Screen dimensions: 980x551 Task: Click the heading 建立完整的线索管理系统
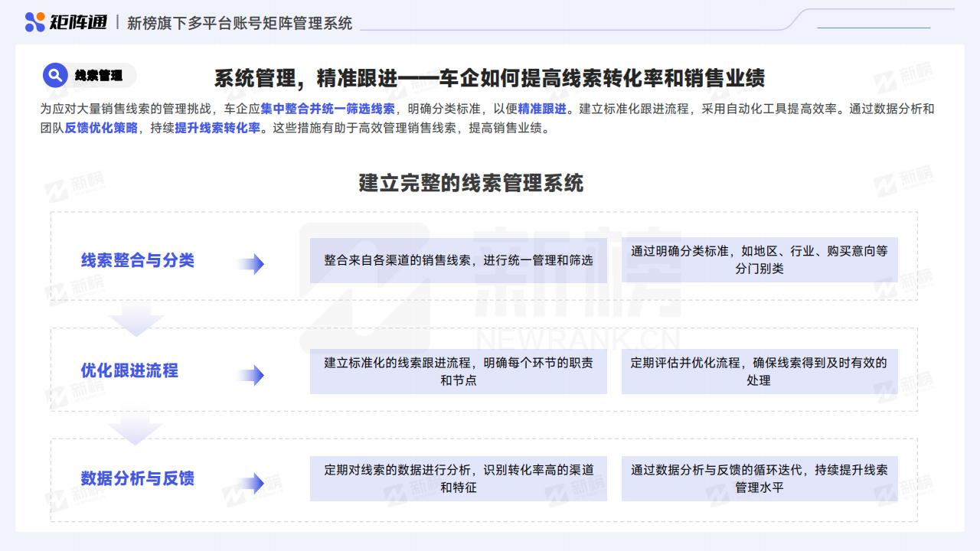click(x=471, y=183)
